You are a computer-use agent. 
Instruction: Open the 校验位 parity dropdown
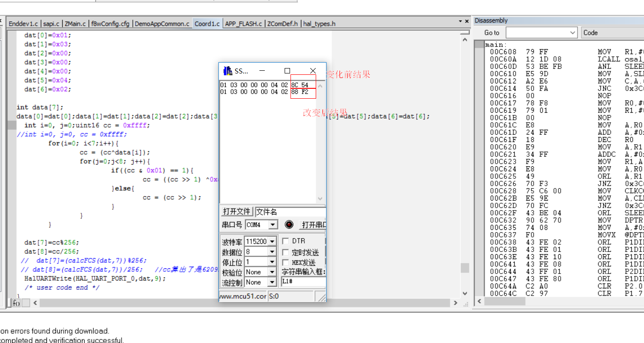coord(272,272)
